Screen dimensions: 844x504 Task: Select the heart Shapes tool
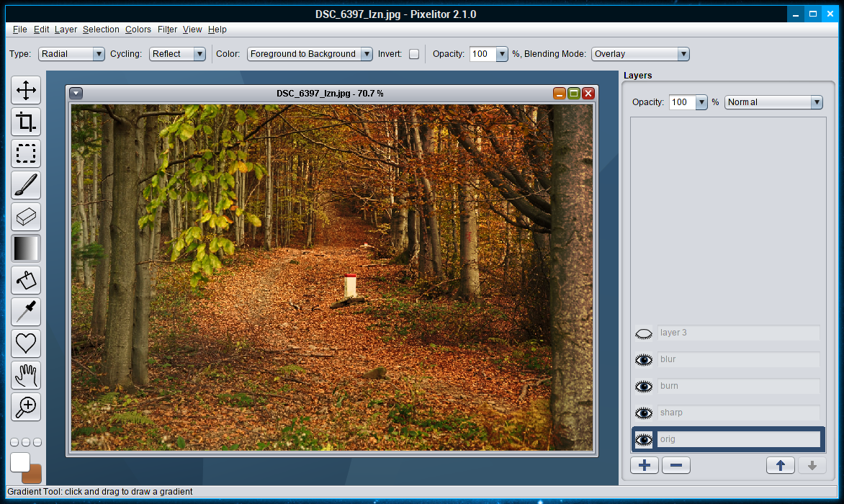(26, 343)
